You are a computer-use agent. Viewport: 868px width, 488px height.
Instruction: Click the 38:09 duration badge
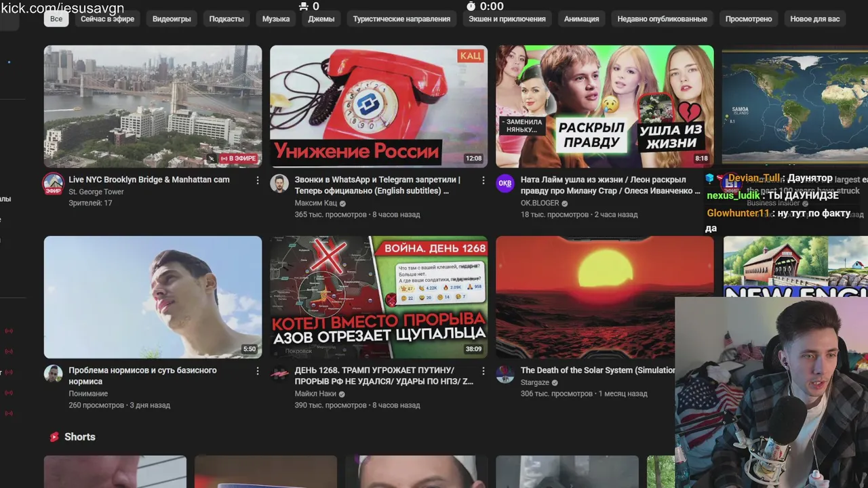[473, 349]
